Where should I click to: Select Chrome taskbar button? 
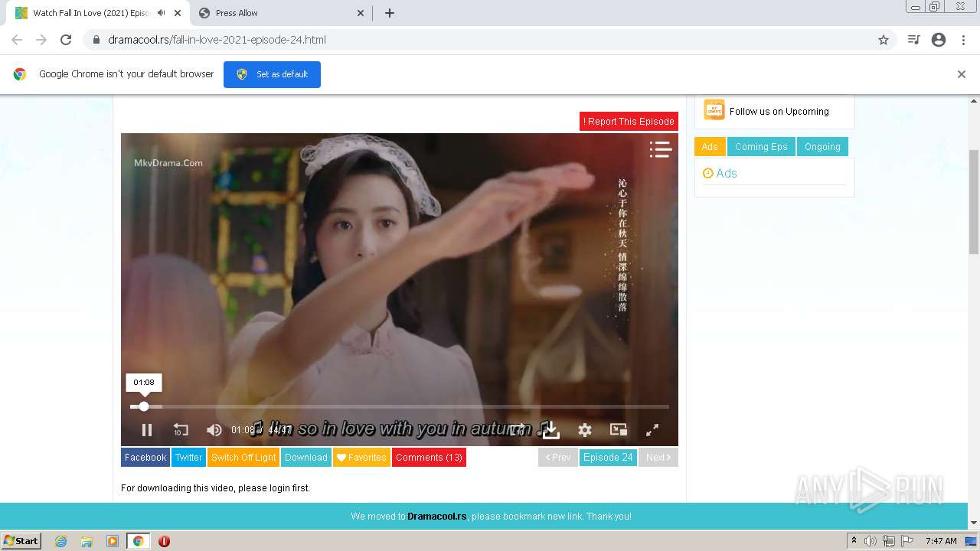click(138, 541)
